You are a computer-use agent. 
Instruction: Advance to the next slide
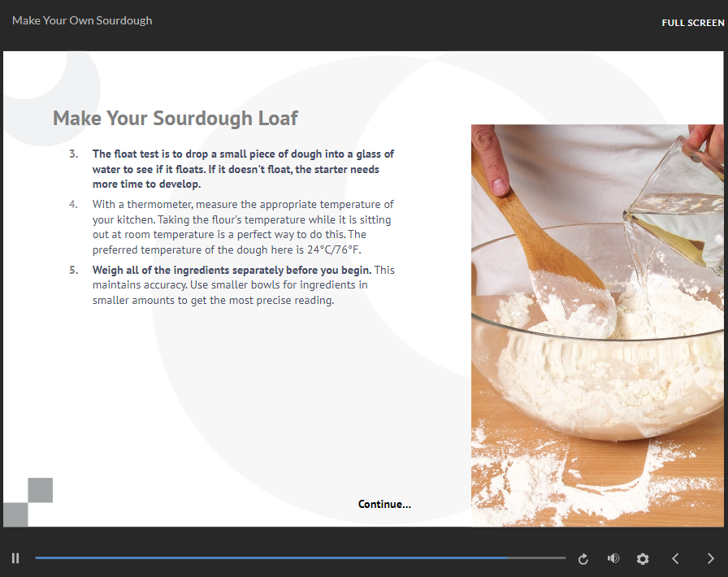click(x=710, y=558)
